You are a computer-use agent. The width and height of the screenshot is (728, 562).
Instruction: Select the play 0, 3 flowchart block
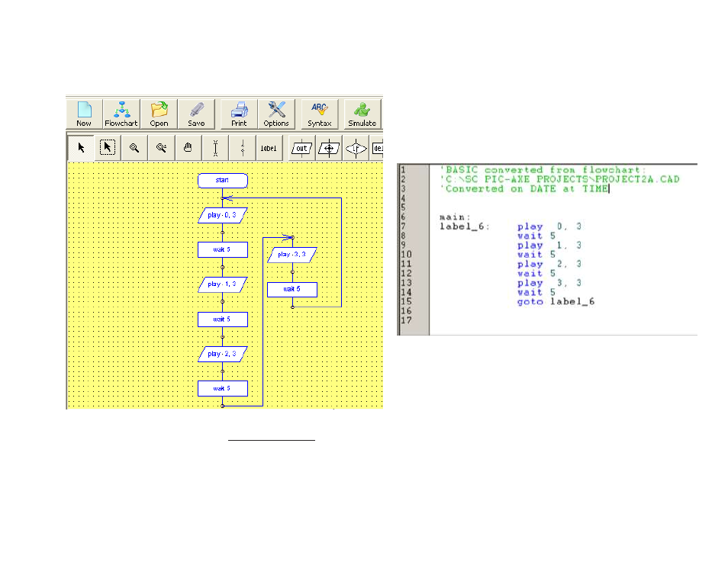pos(222,215)
